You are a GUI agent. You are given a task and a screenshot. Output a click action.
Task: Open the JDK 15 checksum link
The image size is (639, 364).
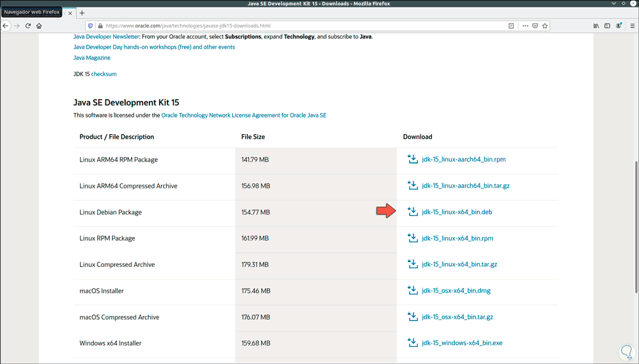104,74
